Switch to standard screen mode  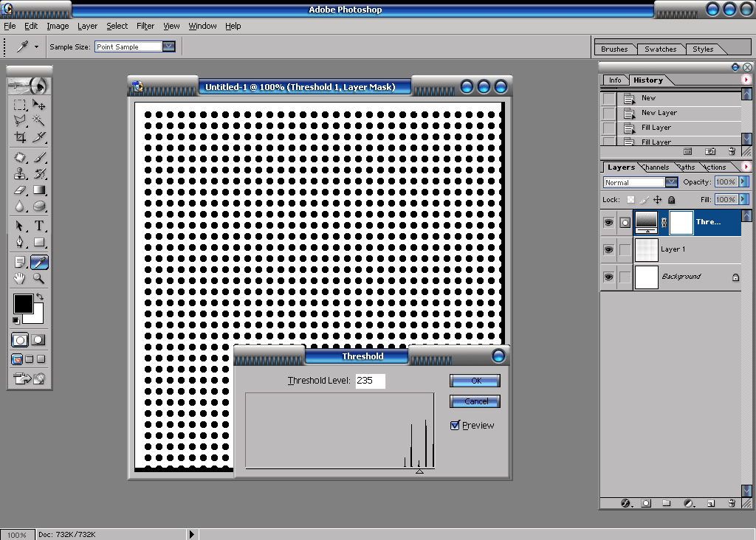[x=17, y=359]
